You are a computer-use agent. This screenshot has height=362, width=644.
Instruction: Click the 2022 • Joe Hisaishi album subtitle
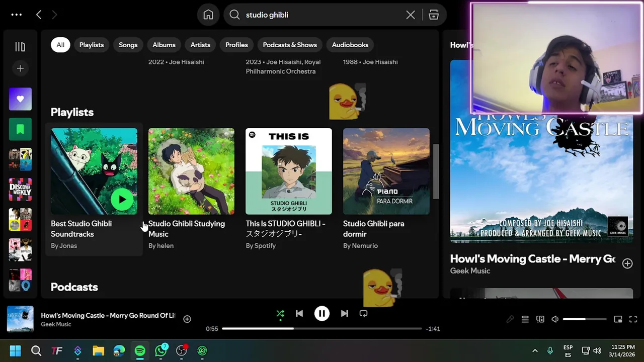176,62
